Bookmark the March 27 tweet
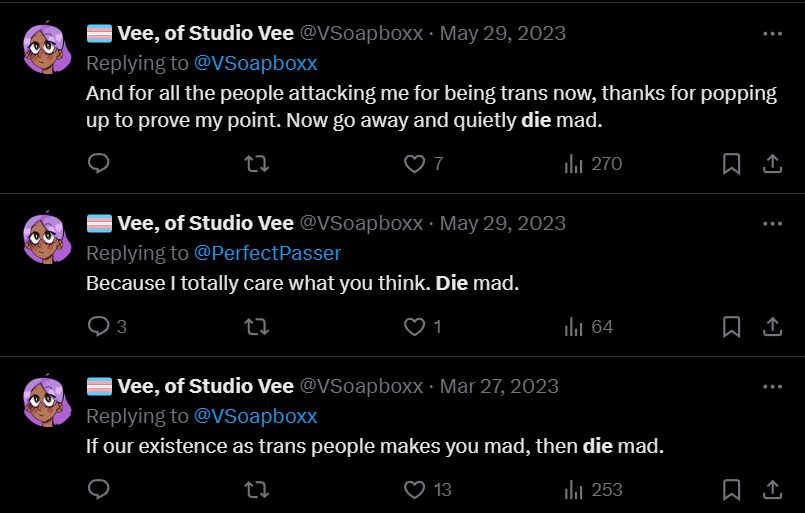The width and height of the screenshot is (805, 513). click(x=731, y=490)
